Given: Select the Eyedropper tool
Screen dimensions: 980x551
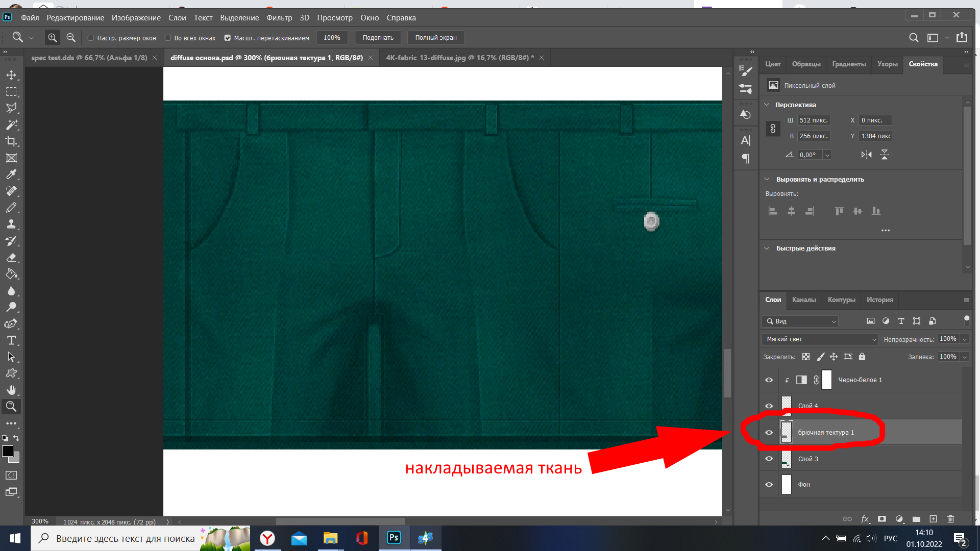Looking at the screenshot, I should [11, 174].
